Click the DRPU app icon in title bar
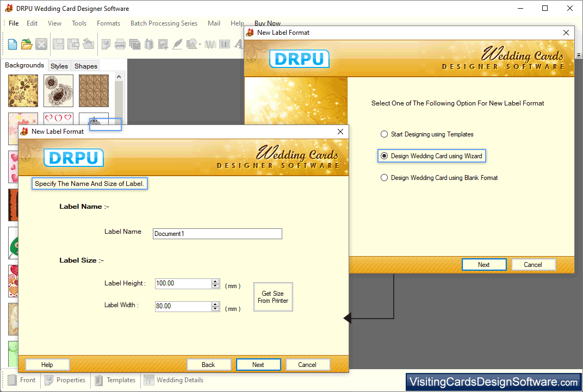 pyautogui.click(x=9, y=8)
